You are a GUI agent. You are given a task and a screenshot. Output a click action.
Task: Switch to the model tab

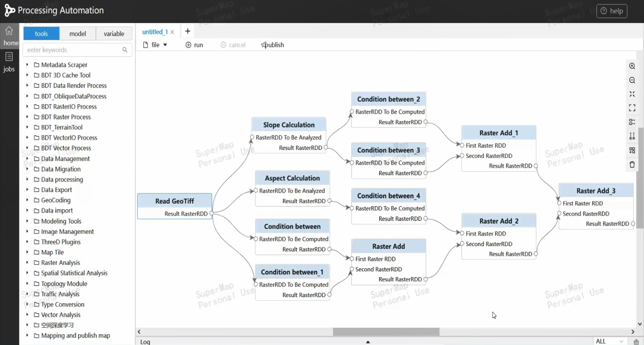point(78,34)
